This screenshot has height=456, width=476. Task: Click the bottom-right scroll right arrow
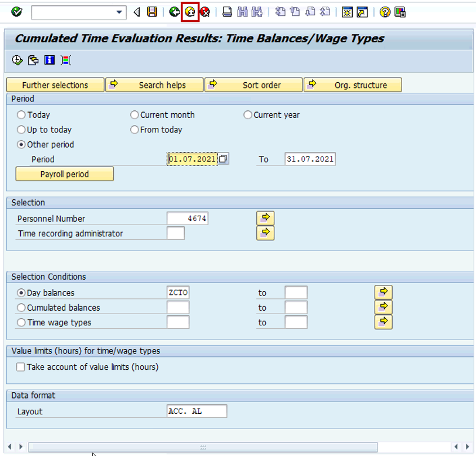coord(468,446)
